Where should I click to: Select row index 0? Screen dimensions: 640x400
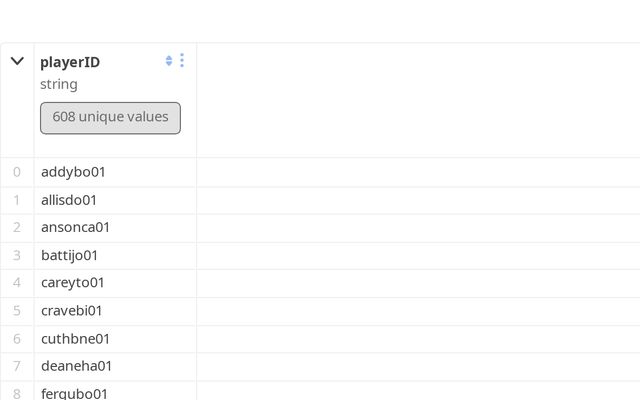pyautogui.click(x=17, y=172)
